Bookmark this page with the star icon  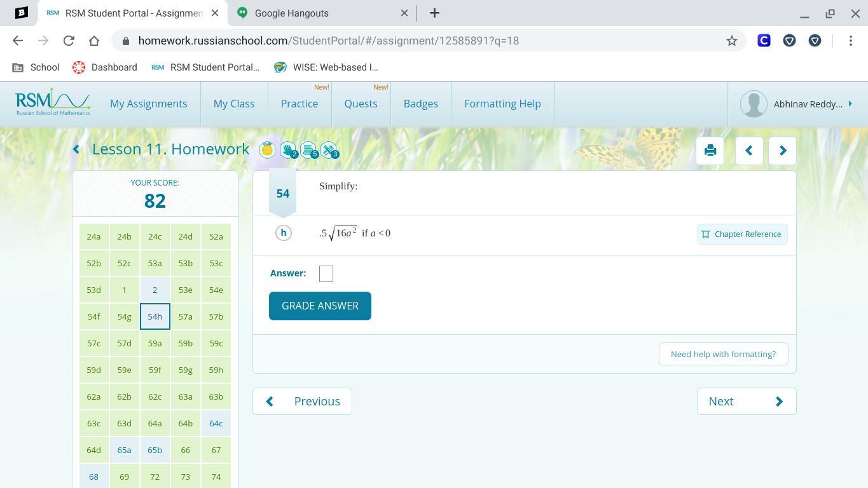pos(732,41)
